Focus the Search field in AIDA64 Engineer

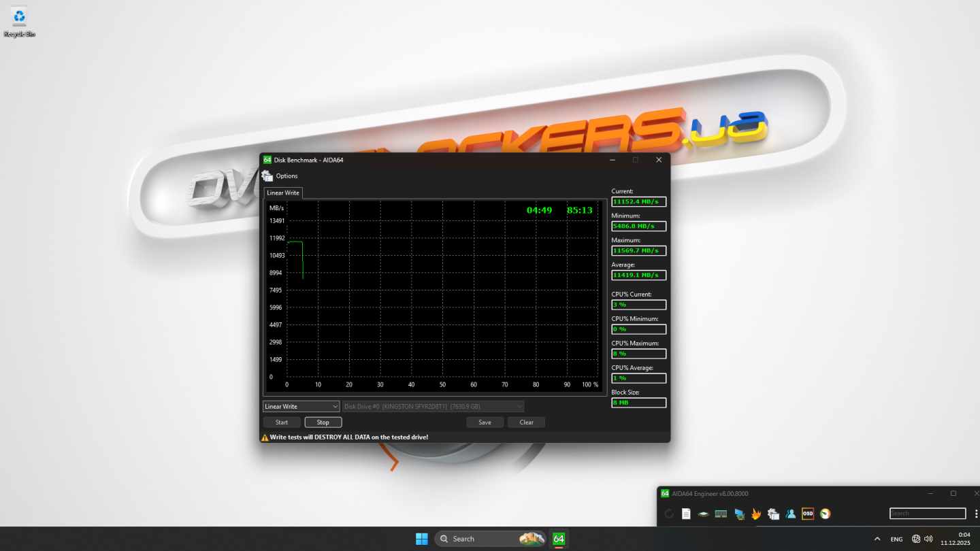click(928, 514)
